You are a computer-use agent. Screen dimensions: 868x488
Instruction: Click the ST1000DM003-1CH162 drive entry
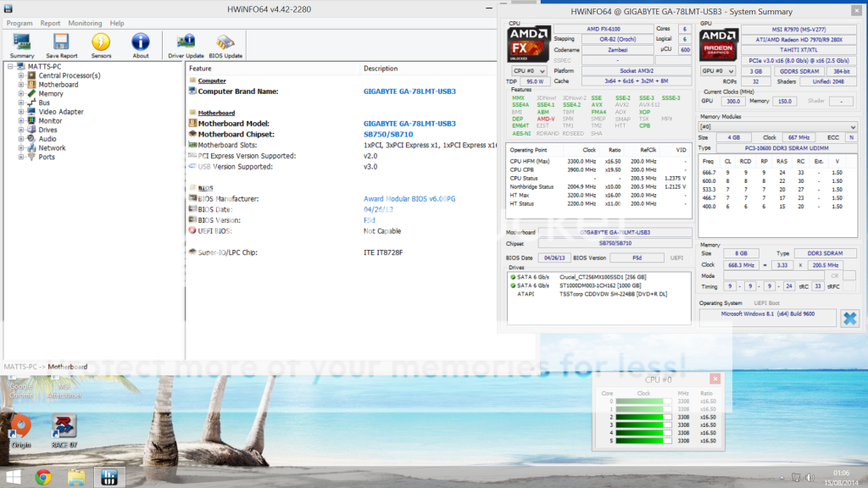coord(599,286)
